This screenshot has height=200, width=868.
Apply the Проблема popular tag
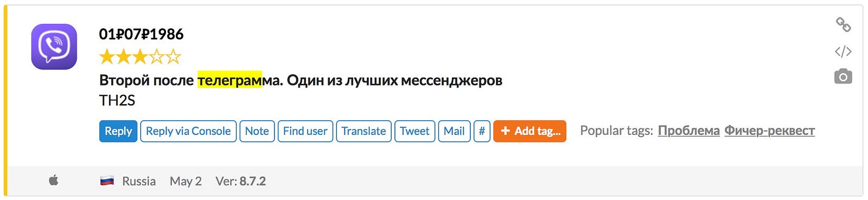689,131
